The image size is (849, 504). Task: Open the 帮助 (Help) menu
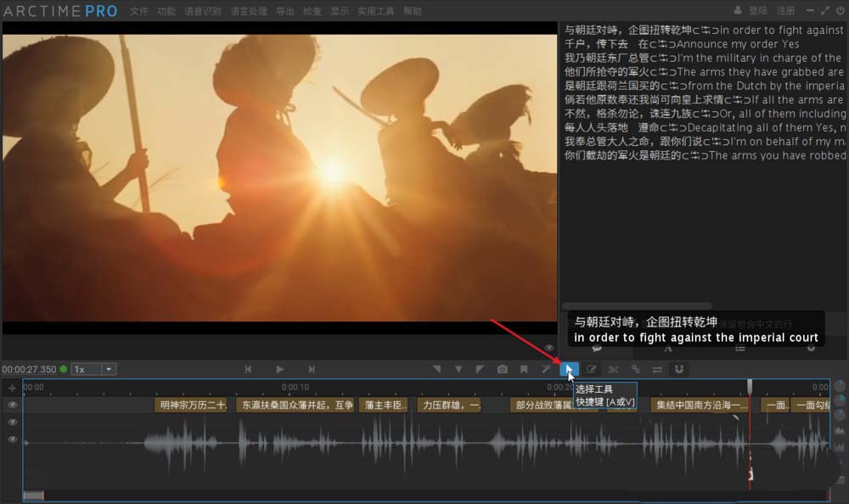click(411, 11)
